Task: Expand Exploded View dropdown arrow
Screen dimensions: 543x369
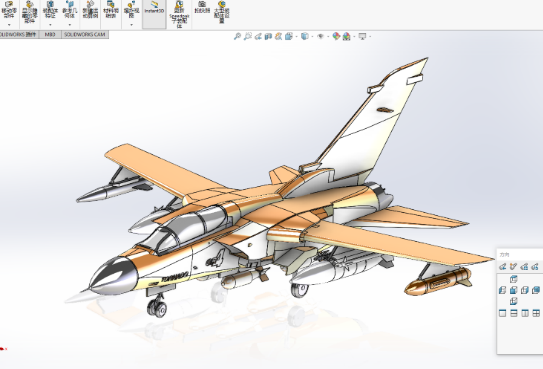Action: tap(131, 25)
